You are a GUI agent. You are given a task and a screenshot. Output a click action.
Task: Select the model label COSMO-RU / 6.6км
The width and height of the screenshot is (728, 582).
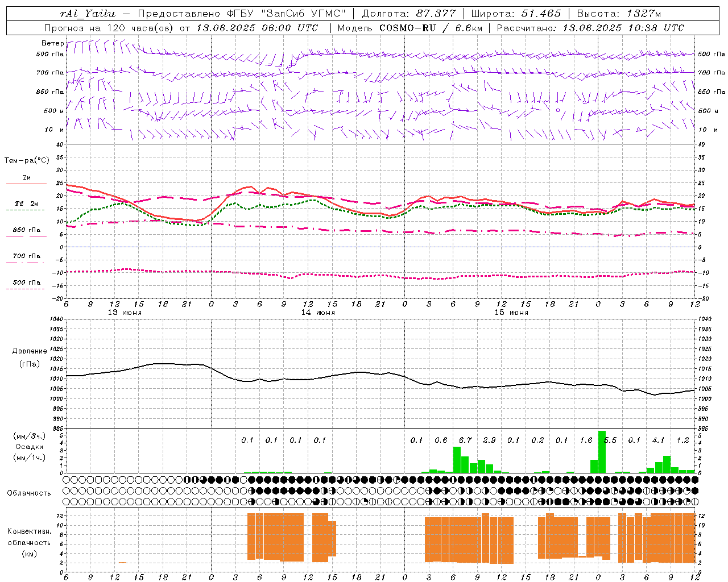coord(431,28)
